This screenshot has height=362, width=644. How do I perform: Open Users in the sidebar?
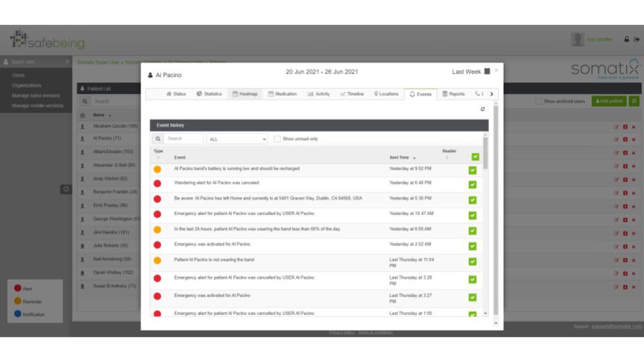[18, 75]
